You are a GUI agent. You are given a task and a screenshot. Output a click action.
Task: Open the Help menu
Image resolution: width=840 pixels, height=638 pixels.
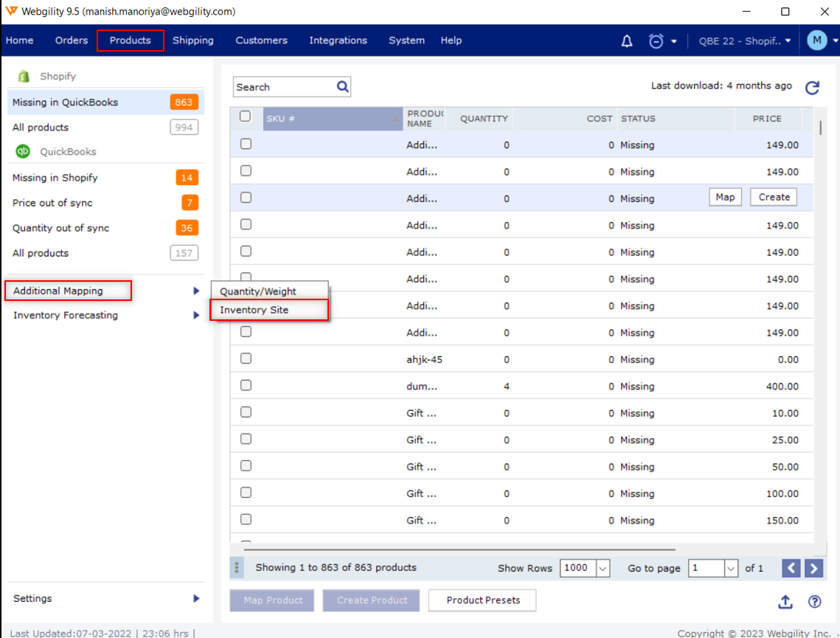451,40
